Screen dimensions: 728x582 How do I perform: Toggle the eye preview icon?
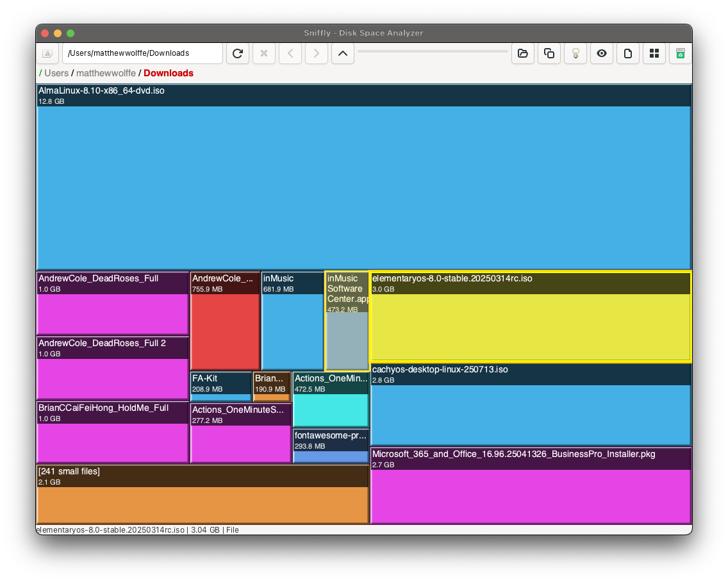click(x=602, y=53)
